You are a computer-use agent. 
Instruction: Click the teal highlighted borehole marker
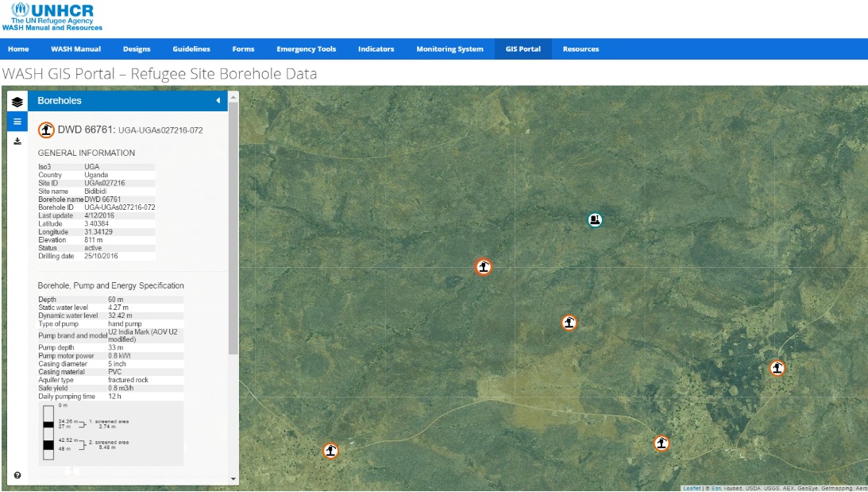594,219
